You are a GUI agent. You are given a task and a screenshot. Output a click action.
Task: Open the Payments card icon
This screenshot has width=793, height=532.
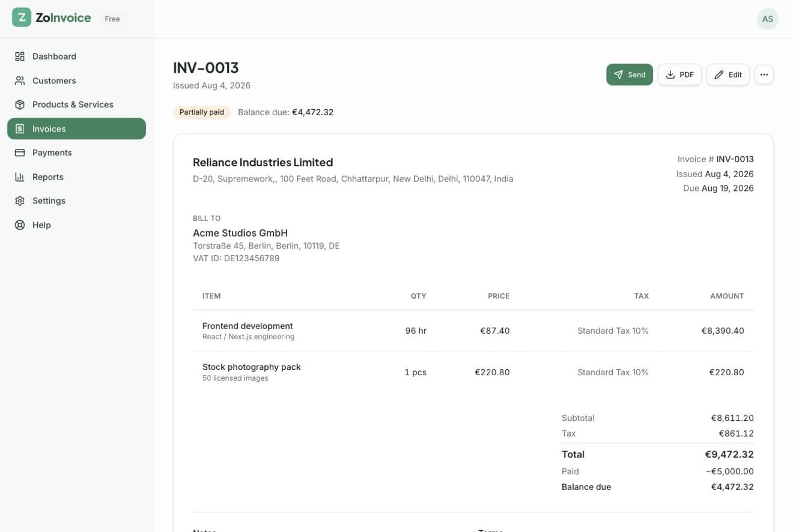coord(20,153)
